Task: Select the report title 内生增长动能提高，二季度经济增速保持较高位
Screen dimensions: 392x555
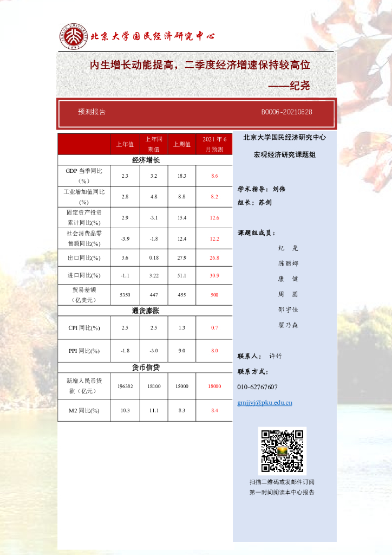Action: pyautogui.click(x=200, y=65)
